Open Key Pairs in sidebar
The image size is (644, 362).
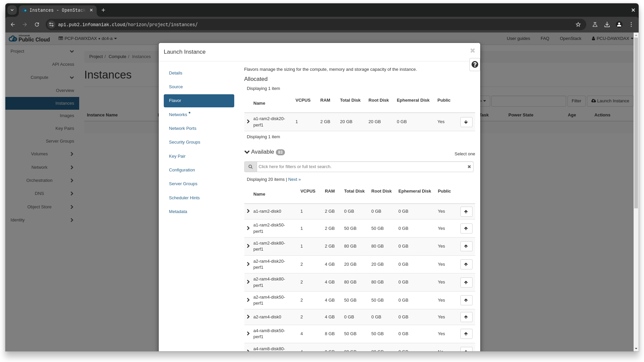point(64,128)
